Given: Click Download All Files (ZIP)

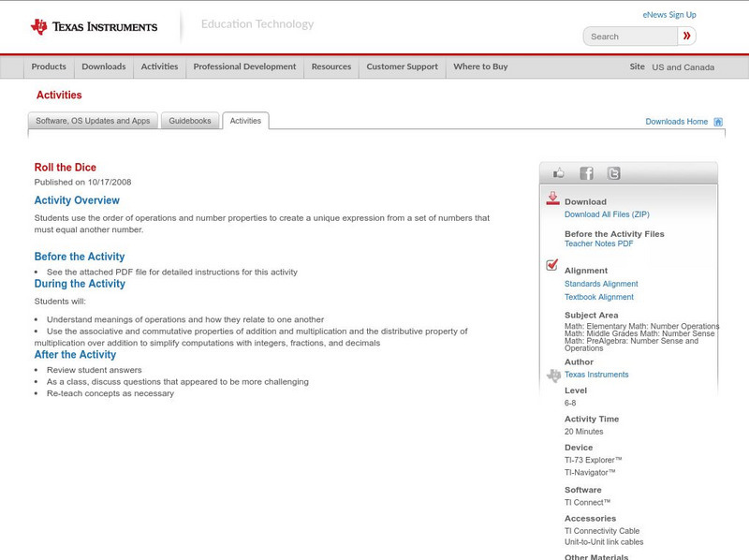Looking at the screenshot, I should coord(607,214).
